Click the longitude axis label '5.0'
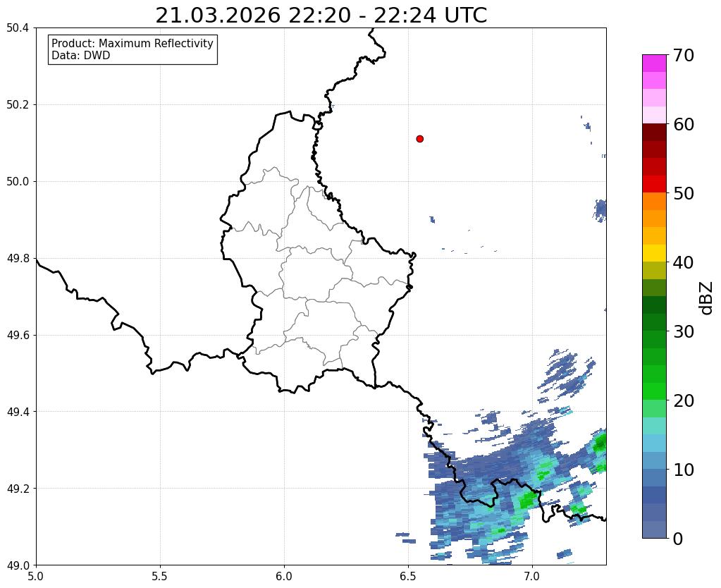 point(36,576)
